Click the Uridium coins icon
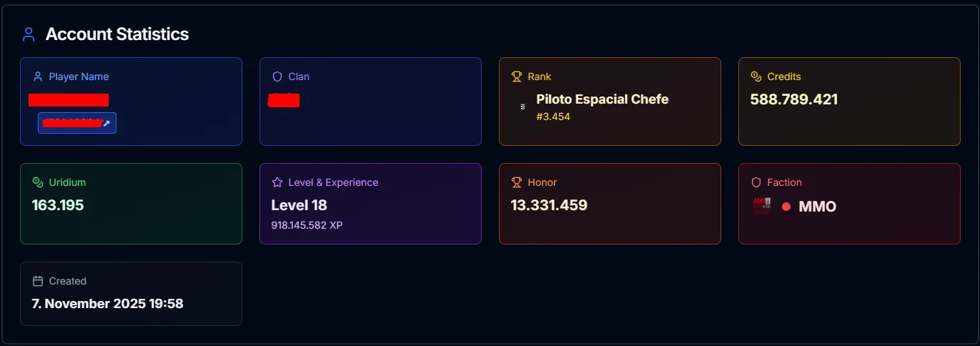980x346 pixels. [x=38, y=182]
